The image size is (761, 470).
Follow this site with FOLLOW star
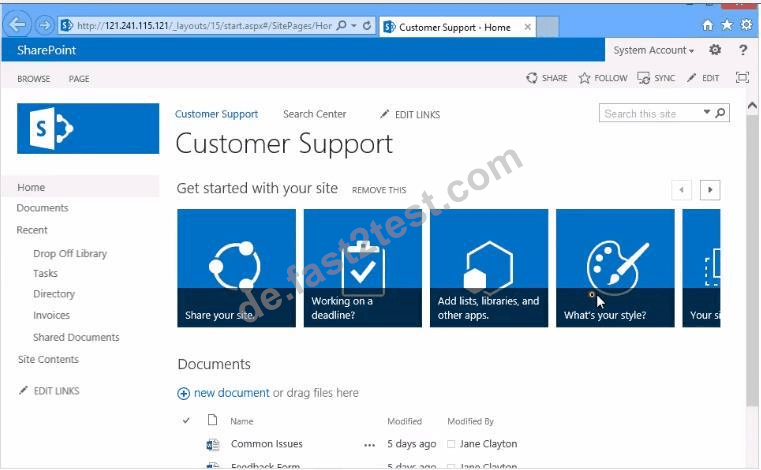(603, 78)
